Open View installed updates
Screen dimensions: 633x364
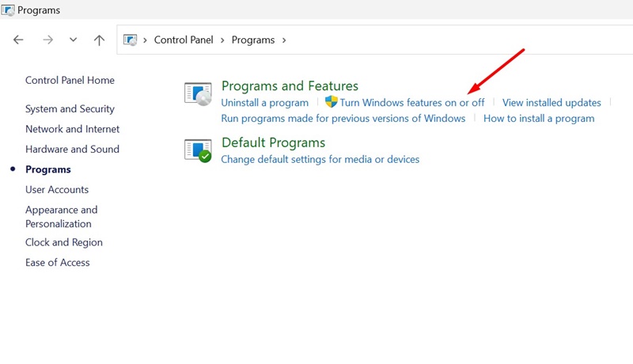click(552, 103)
